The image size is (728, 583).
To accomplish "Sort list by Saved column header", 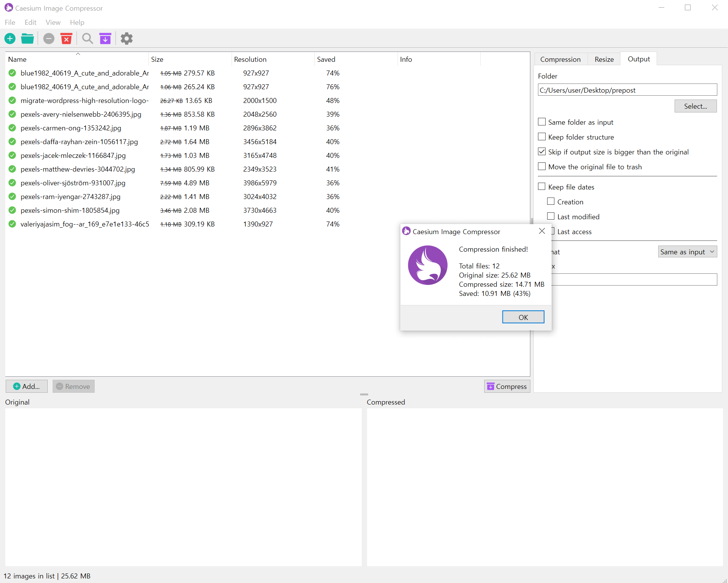I will [x=356, y=59].
